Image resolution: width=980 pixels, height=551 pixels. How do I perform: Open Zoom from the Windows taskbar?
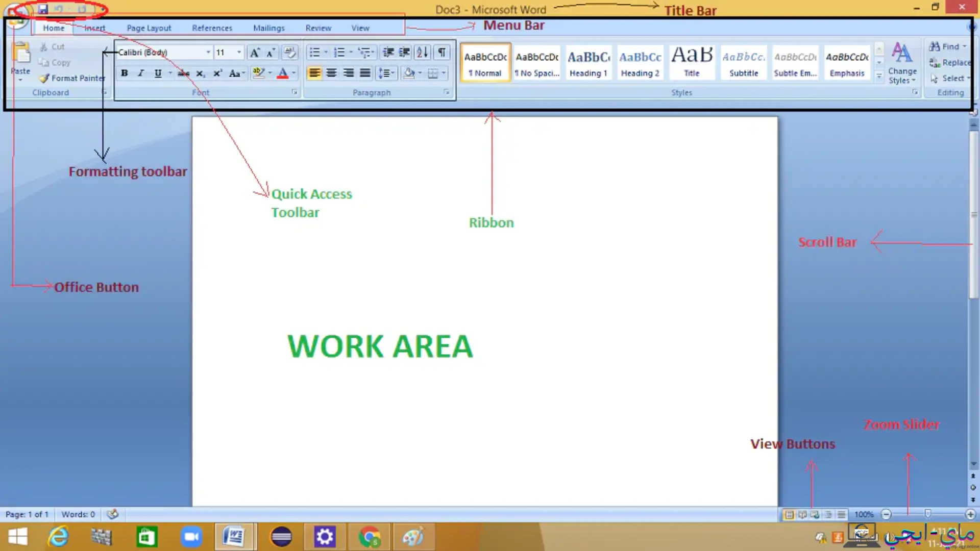click(x=191, y=537)
